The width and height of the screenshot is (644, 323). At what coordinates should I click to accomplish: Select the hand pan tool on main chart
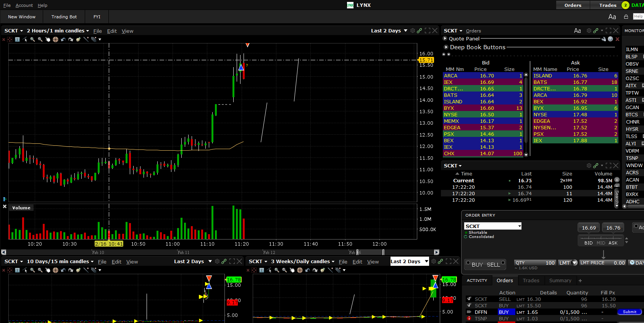pyautogui.click(x=48, y=39)
